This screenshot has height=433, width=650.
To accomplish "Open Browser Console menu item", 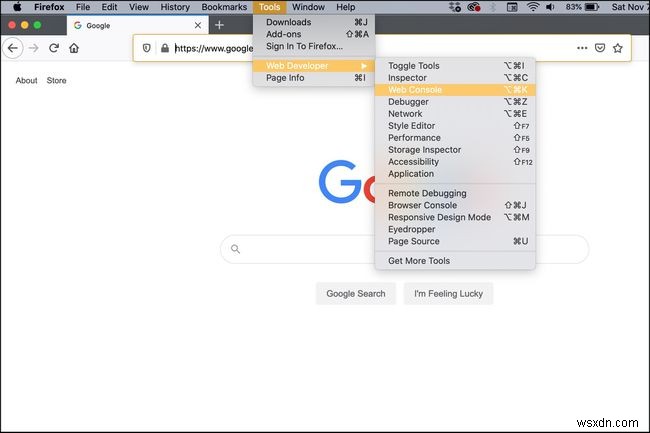I will pyautogui.click(x=455, y=205).
